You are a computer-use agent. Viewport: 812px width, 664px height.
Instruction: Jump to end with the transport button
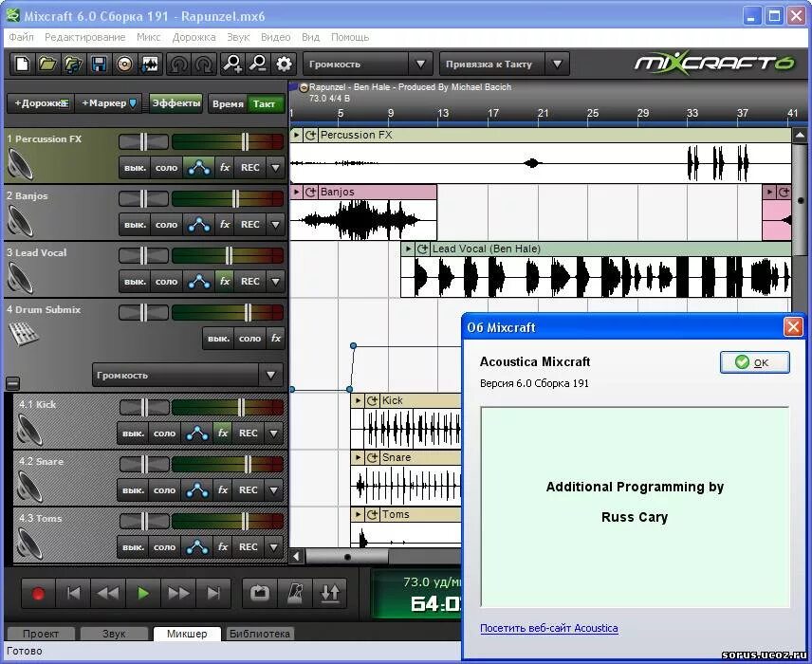pos(212,593)
